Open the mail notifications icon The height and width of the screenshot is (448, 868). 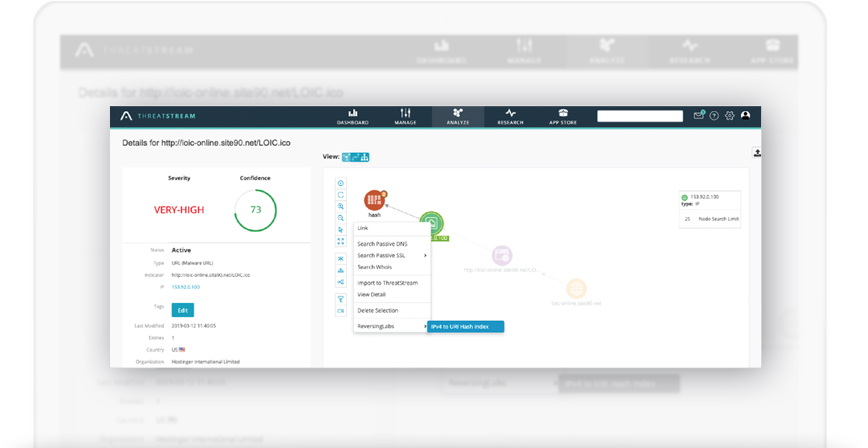(699, 115)
